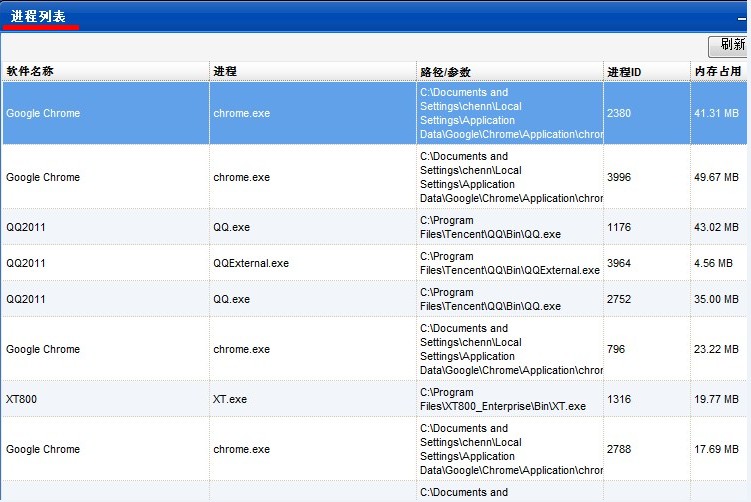The height and width of the screenshot is (502, 751).
Task: Click memory value 41.31 MB
Action: (x=717, y=113)
